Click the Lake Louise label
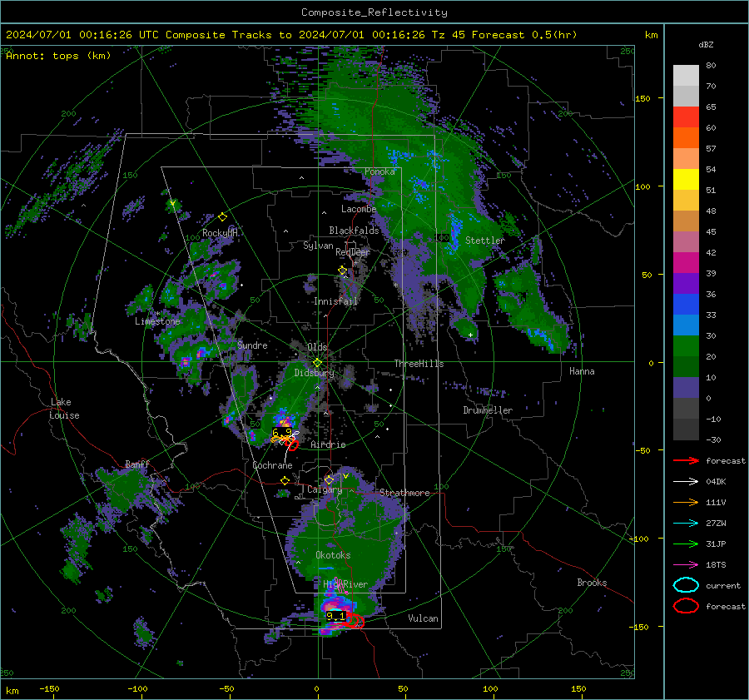 tap(65, 409)
